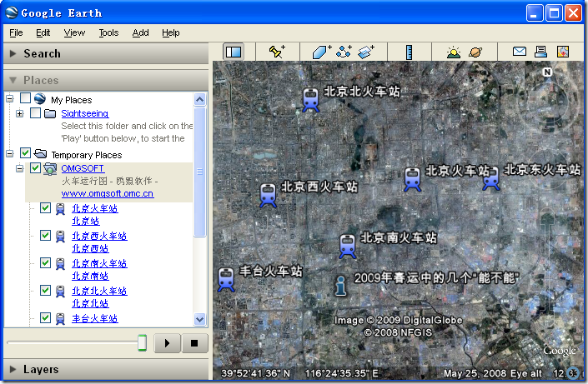Show sunlight across the landscape

454,52
